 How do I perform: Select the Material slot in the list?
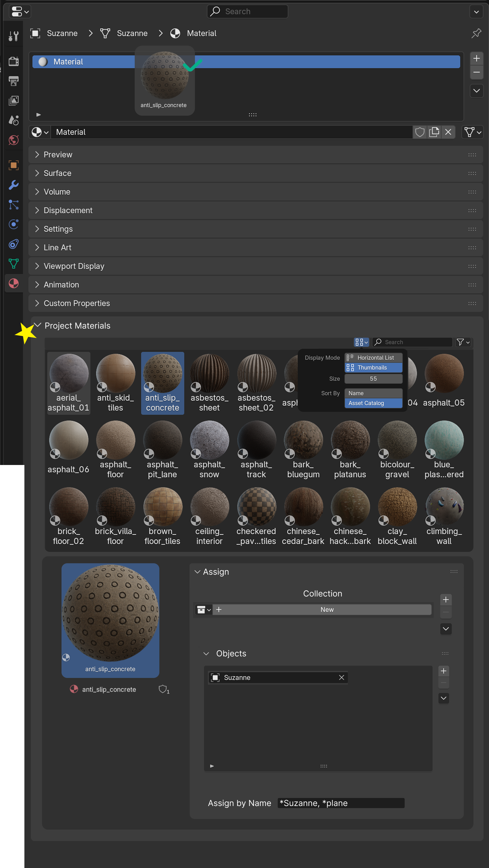[x=246, y=62]
